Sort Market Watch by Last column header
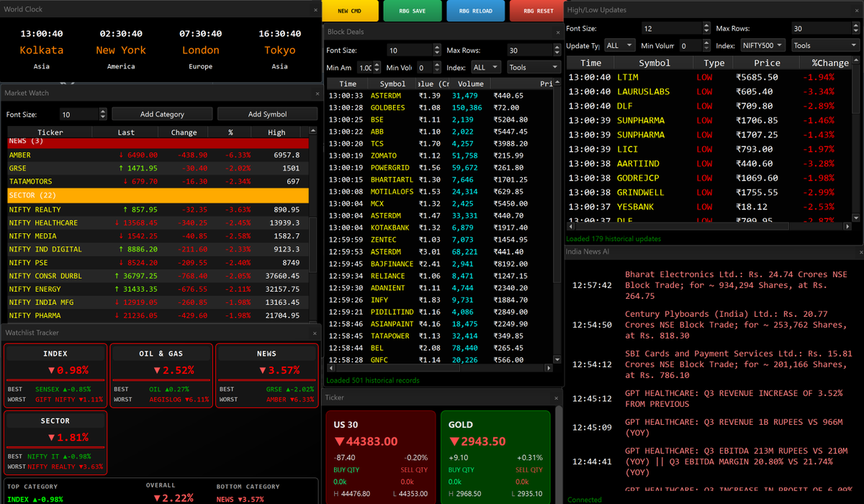This screenshot has width=864, height=504. (x=126, y=132)
